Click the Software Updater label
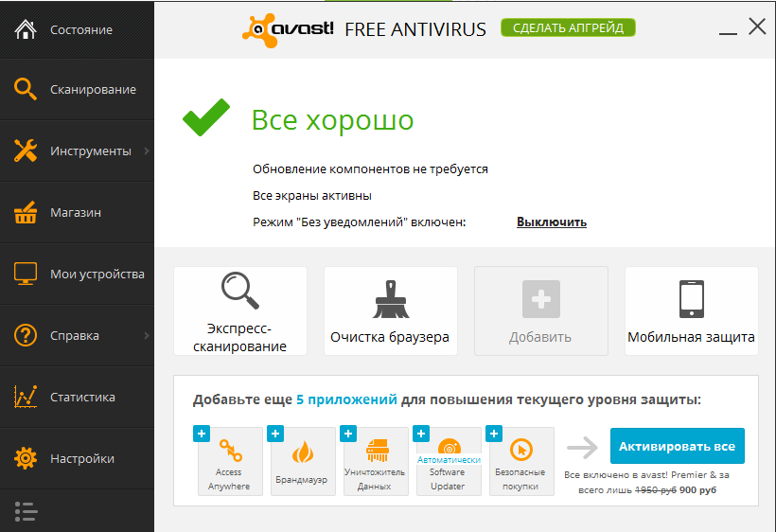This screenshot has height=532, width=776. point(448,479)
